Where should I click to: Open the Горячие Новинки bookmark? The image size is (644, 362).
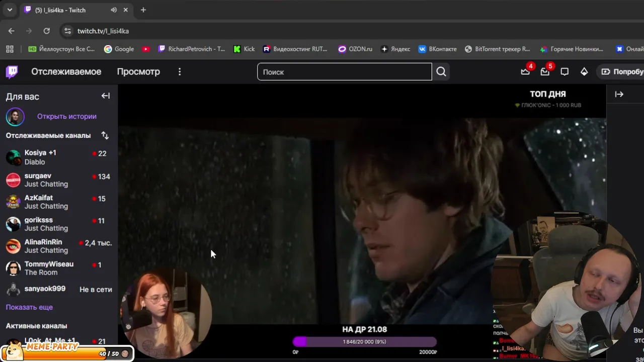click(572, 49)
